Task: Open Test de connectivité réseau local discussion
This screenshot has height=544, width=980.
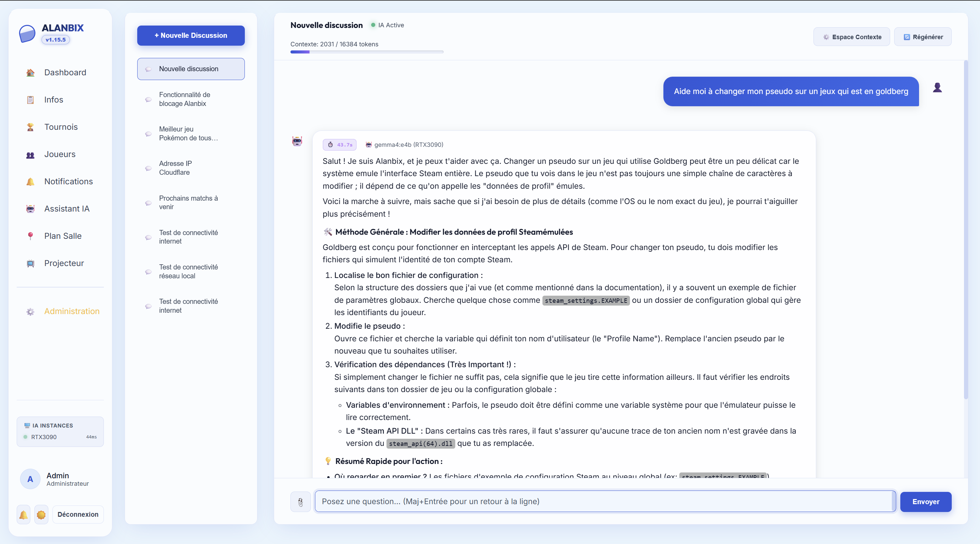Action: click(191, 272)
